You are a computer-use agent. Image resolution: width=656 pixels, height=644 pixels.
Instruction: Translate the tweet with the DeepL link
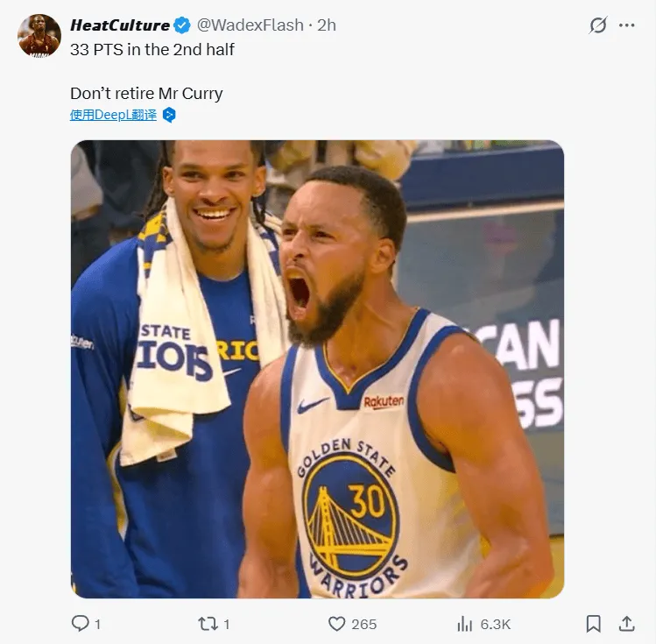(114, 115)
